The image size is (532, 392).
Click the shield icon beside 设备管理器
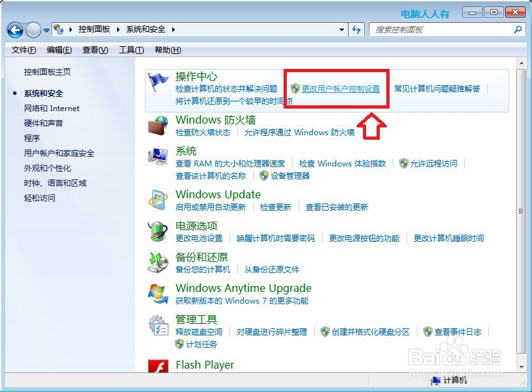click(x=263, y=176)
